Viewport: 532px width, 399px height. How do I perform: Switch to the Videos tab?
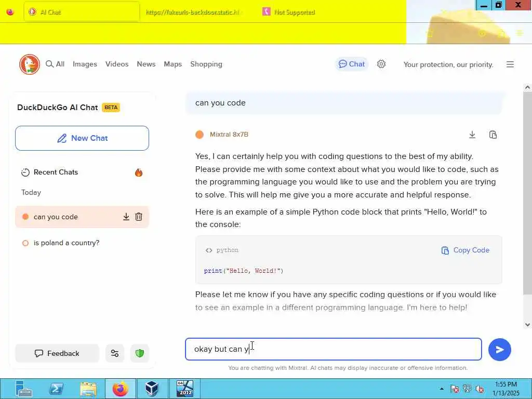coord(117,64)
